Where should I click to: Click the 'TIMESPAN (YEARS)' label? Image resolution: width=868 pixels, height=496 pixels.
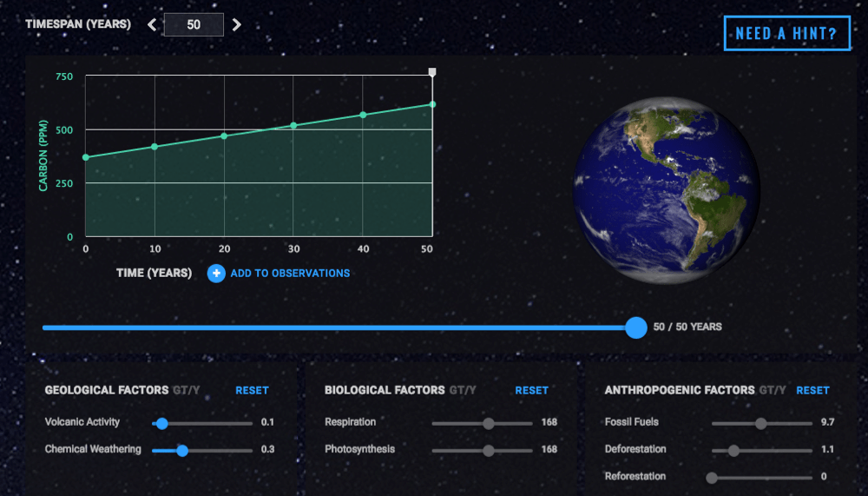tap(78, 24)
